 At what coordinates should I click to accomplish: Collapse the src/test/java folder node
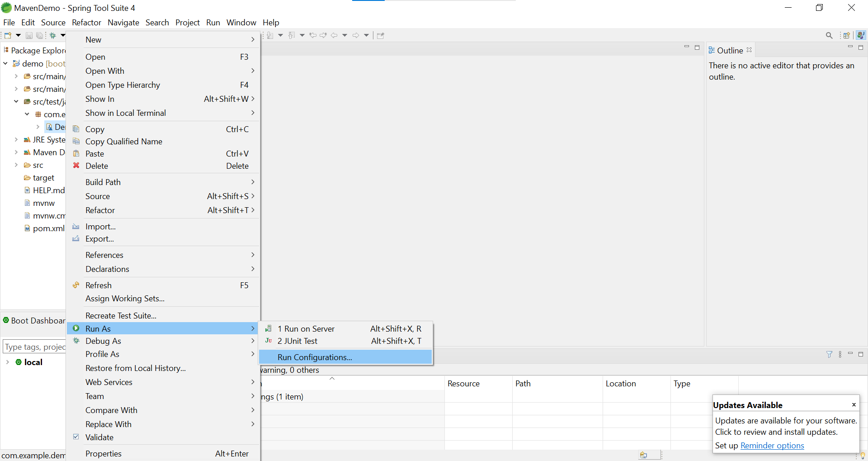(16, 102)
